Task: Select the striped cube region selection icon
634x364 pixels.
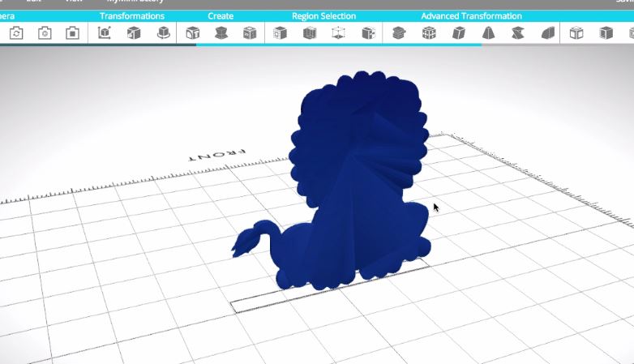Action: [x=310, y=32]
